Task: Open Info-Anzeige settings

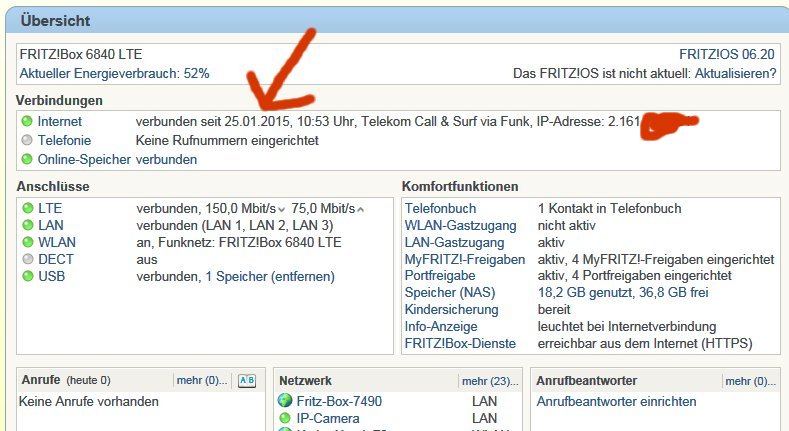Action: tap(441, 327)
